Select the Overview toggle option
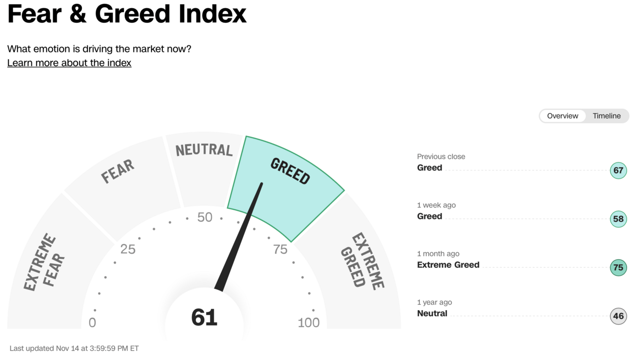 click(x=563, y=116)
